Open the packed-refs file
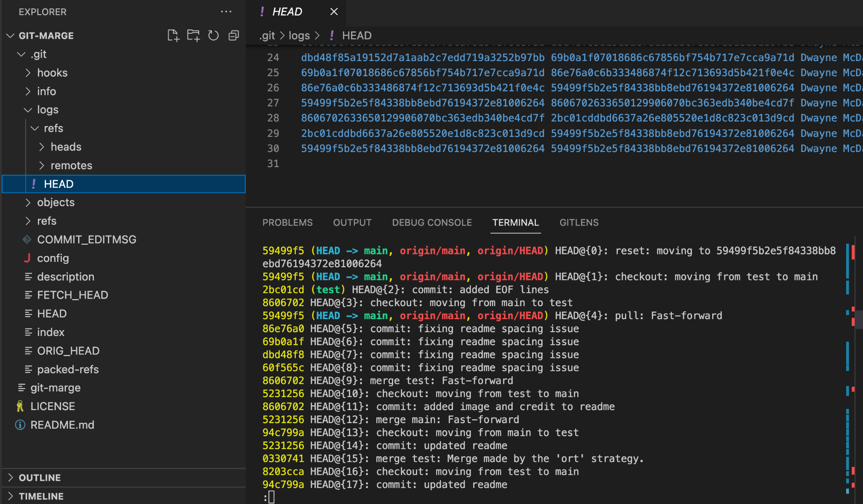 pos(67,369)
